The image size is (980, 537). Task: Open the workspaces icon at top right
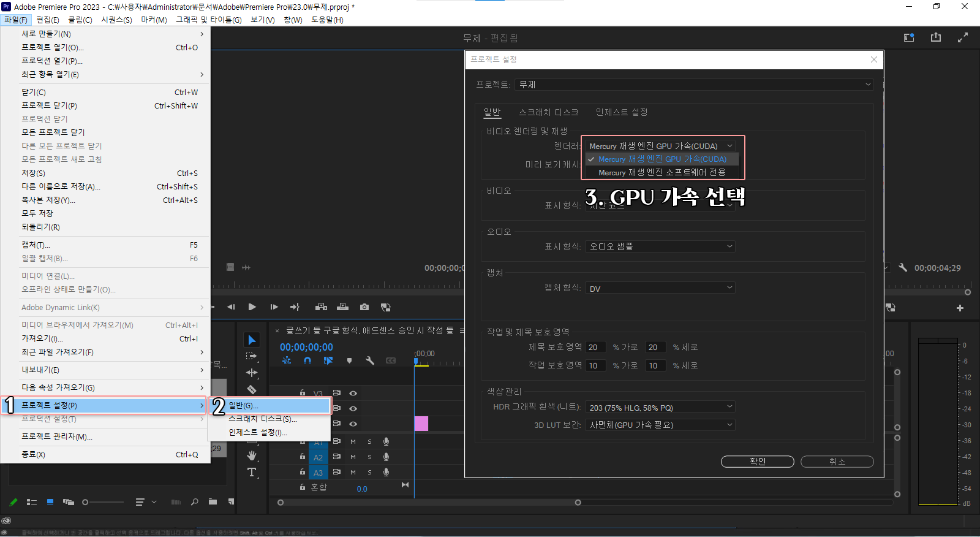pyautogui.click(x=909, y=37)
